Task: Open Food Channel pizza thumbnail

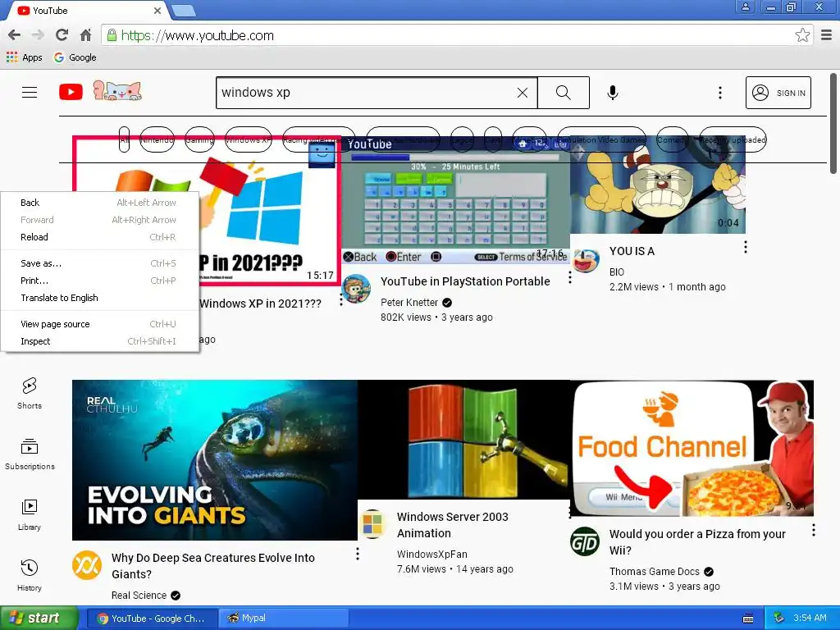Action: tap(692, 449)
